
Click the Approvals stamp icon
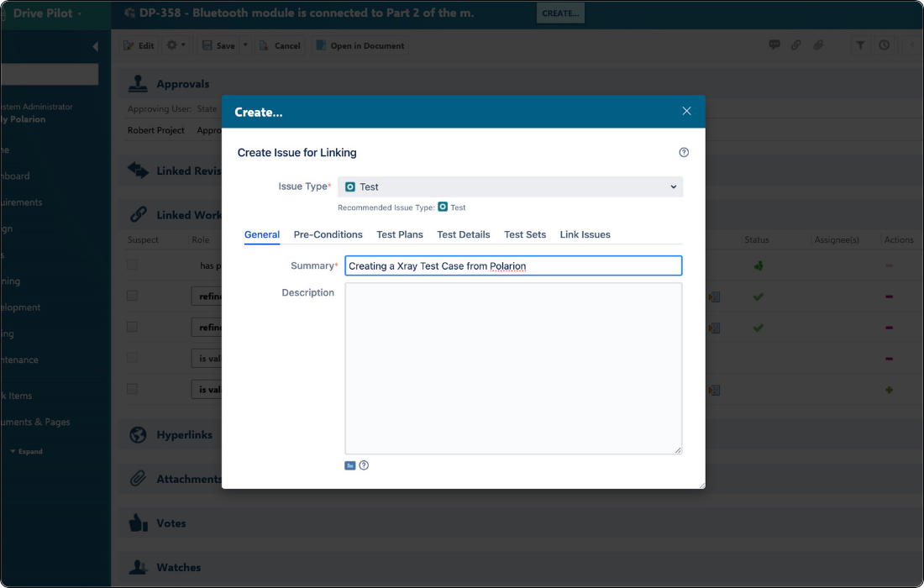[138, 84]
